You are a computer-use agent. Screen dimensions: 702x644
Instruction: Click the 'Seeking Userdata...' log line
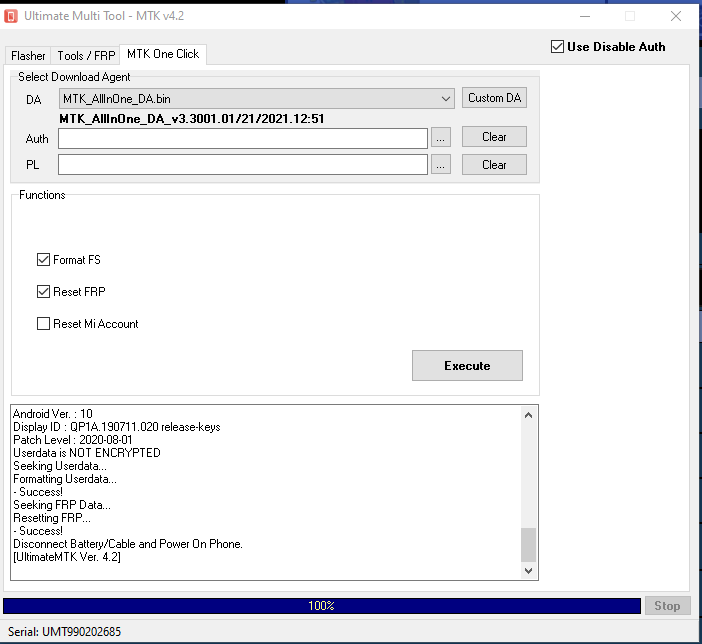60,466
